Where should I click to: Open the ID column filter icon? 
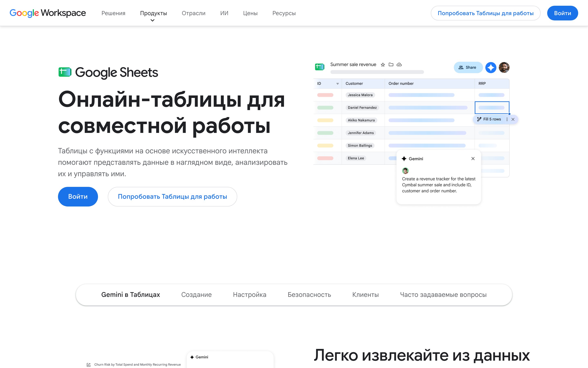[x=337, y=83]
